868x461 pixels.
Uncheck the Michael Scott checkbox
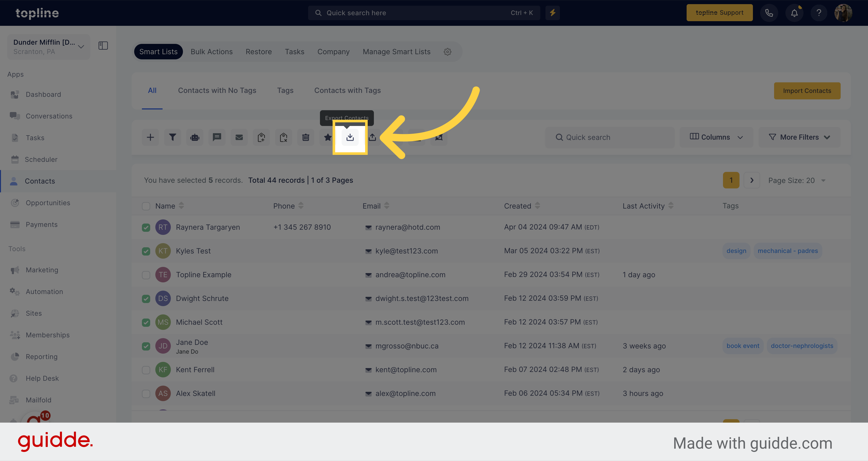[146, 322]
